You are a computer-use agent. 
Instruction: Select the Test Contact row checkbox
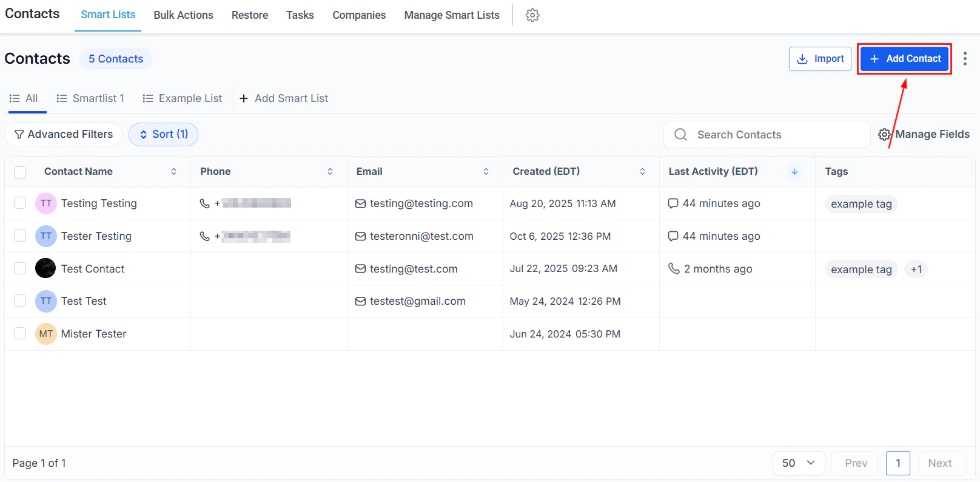20,268
